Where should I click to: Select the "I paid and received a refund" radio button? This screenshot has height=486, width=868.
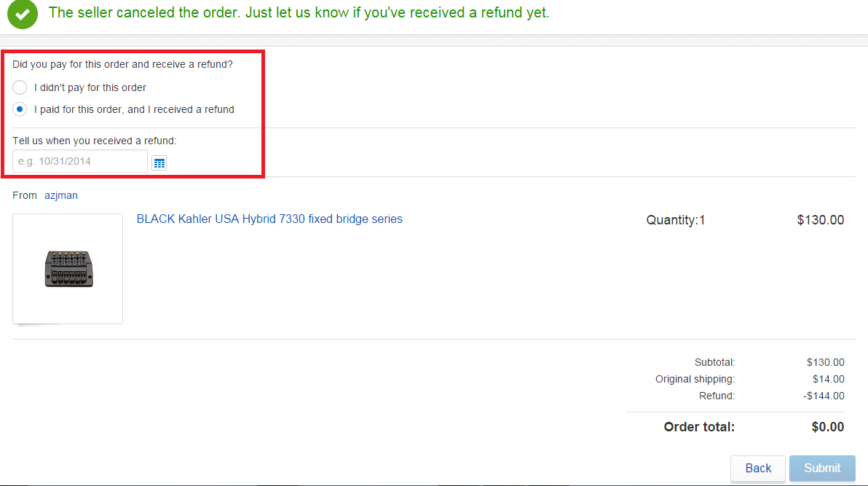[x=20, y=110]
